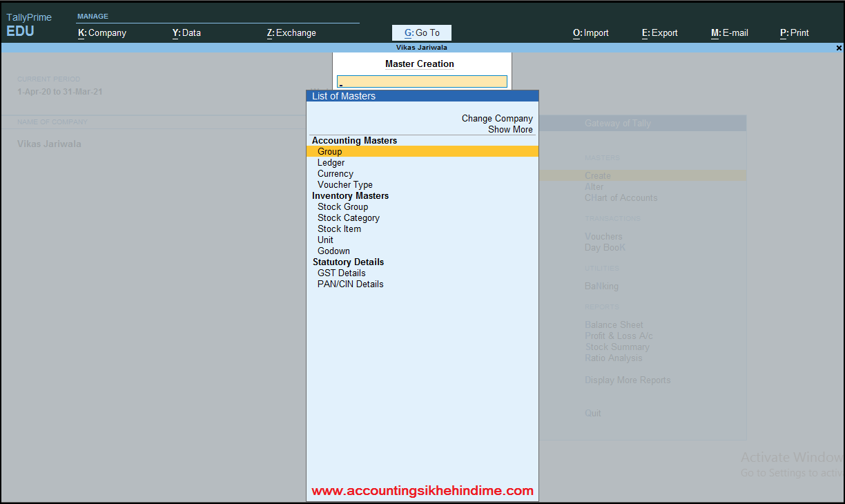The image size is (845, 504).
Task: Click Quit in Gateway of Tally
Action: click(593, 413)
